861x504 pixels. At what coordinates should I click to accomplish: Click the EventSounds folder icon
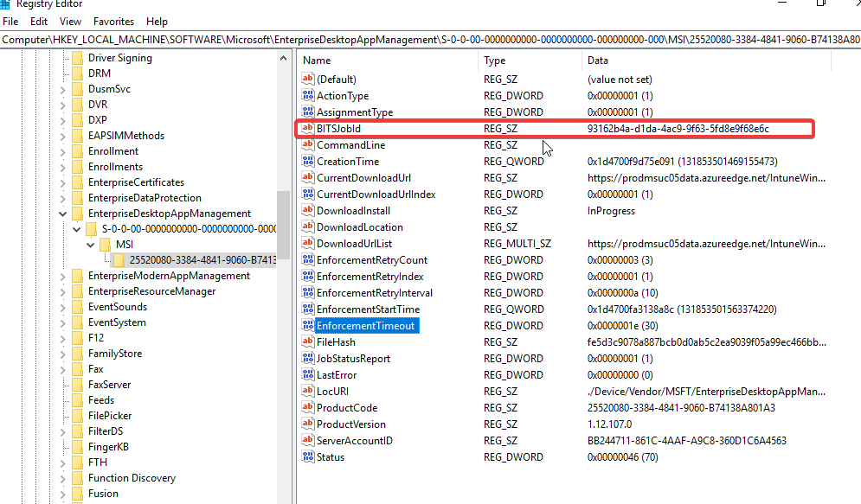[x=77, y=307]
